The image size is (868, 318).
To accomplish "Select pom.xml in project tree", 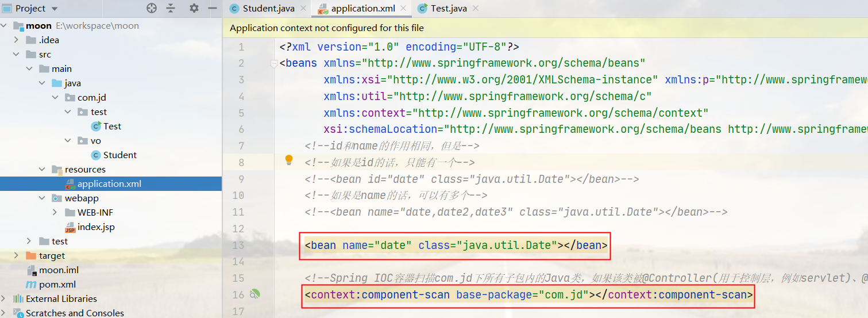I will point(57,285).
